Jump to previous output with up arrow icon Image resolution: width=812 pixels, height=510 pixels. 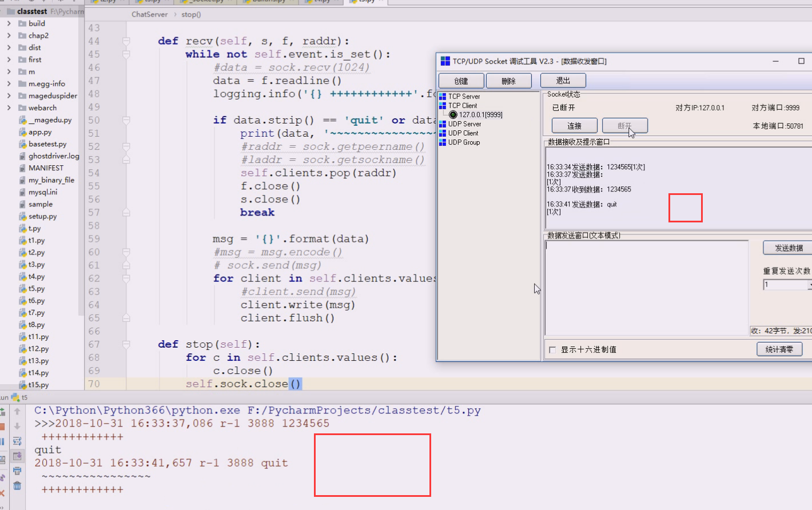pyautogui.click(x=17, y=412)
